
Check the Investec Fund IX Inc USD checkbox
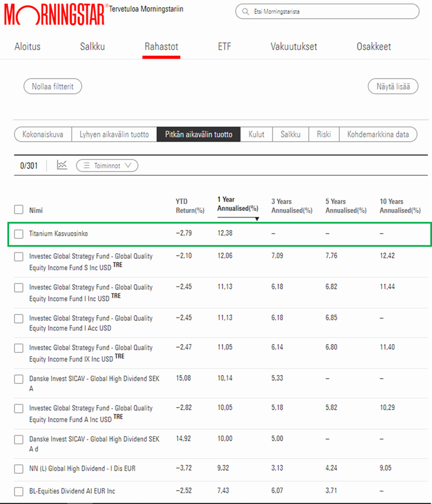[19, 348]
